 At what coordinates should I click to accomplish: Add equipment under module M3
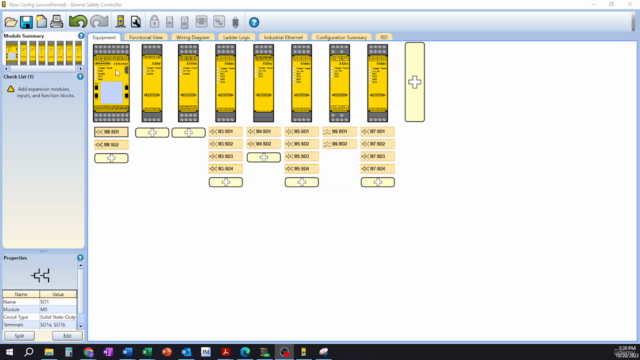[226, 182]
